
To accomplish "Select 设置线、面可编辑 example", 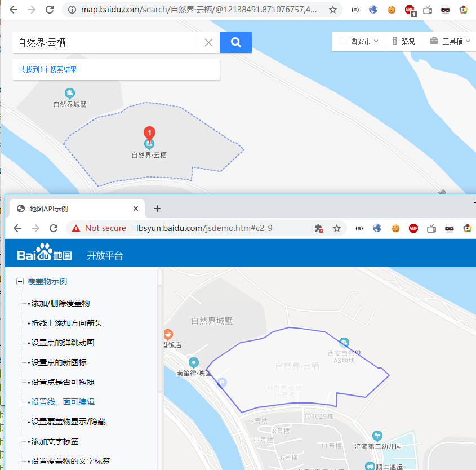I will coord(63,402).
